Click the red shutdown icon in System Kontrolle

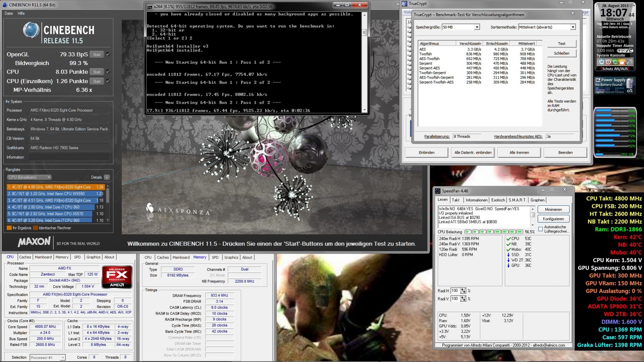tap(608, 62)
